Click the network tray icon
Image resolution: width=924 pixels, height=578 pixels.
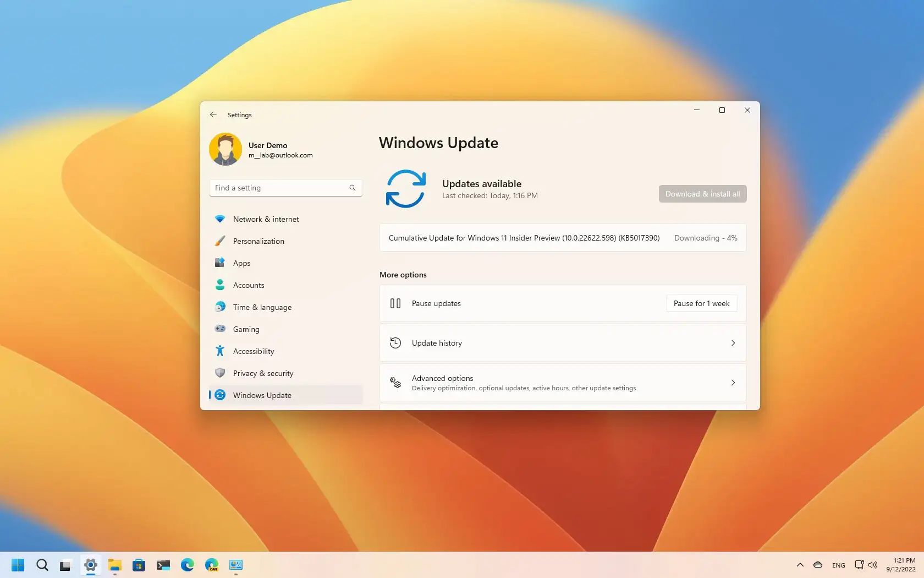point(860,565)
